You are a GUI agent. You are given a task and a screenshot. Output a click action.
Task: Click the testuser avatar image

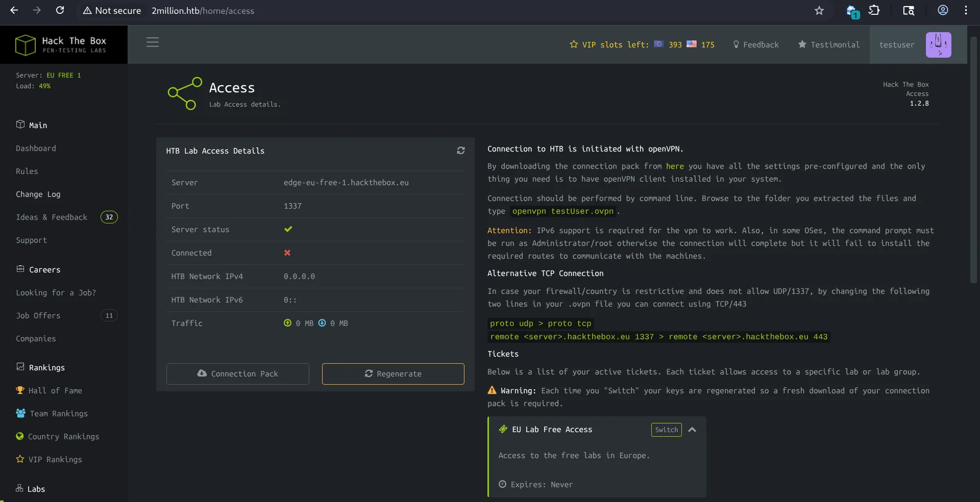939,45
